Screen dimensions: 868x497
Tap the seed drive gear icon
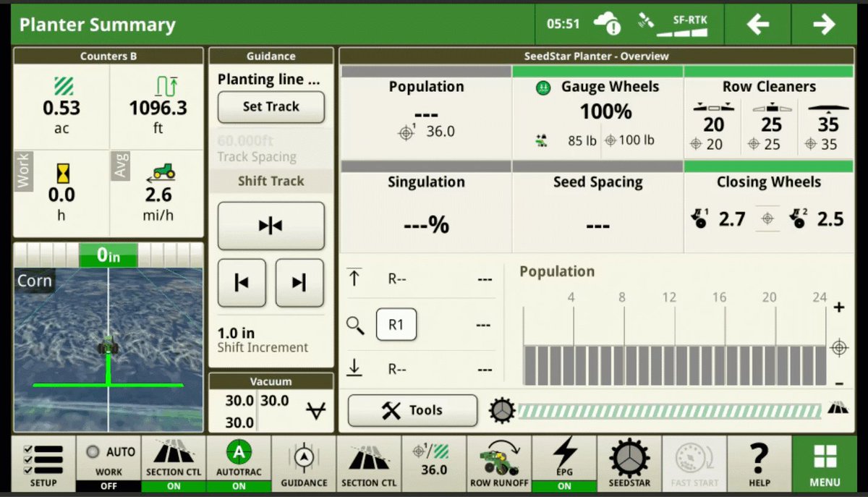[x=502, y=411]
